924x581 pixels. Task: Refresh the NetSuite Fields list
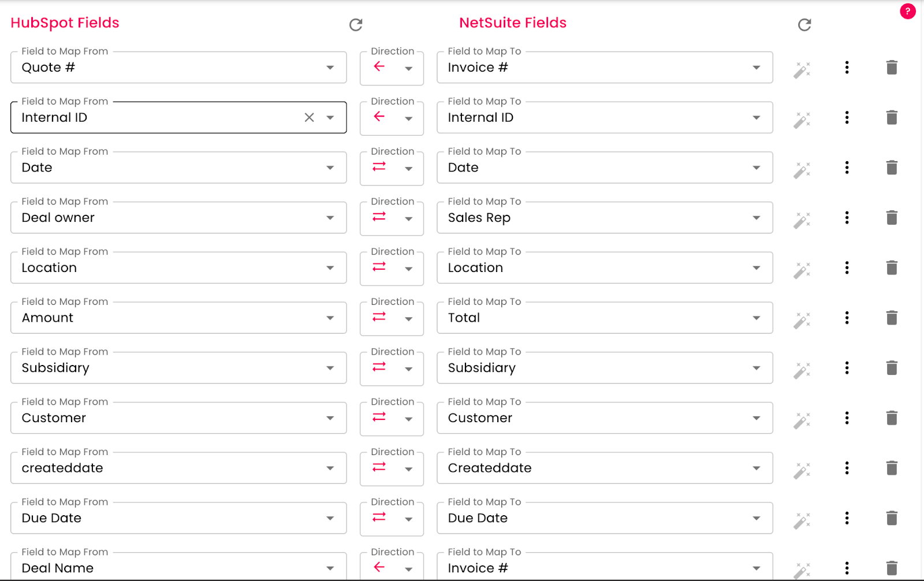(804, 25)
